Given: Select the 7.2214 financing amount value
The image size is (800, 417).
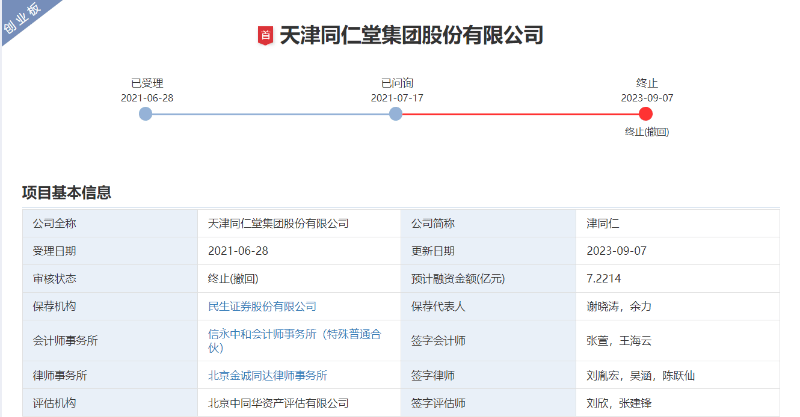Looking at the screenshot, I should click(x=606, y=278).
